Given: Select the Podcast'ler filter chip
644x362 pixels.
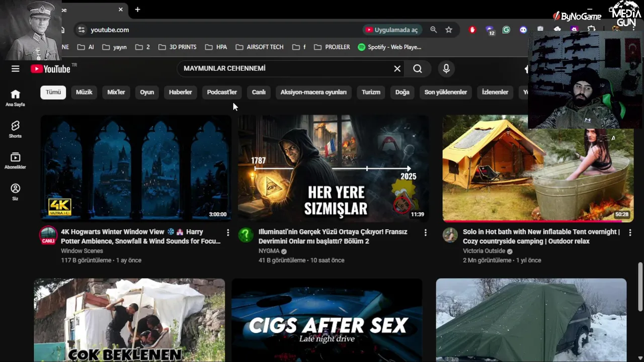Looking at the screenshot, I should 222,92.
